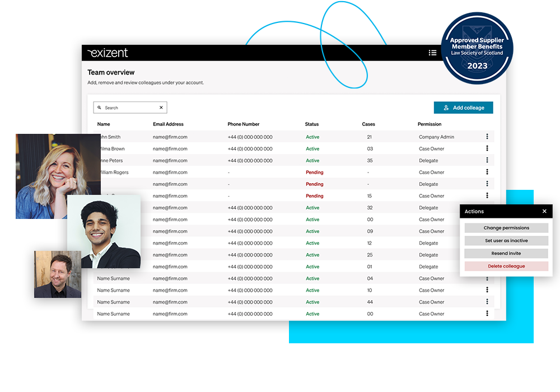Viewport: 560px width, 392px height.
Task: Open the actions menu for Anne Peters
Action: coord(487,160)
